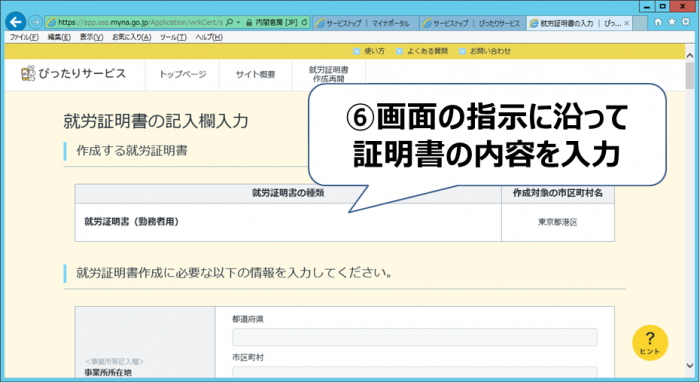The height and width of the screenshot is (383, 700).
Task: Switch to サービストップ マイナポータル tab
Action: 366,23
